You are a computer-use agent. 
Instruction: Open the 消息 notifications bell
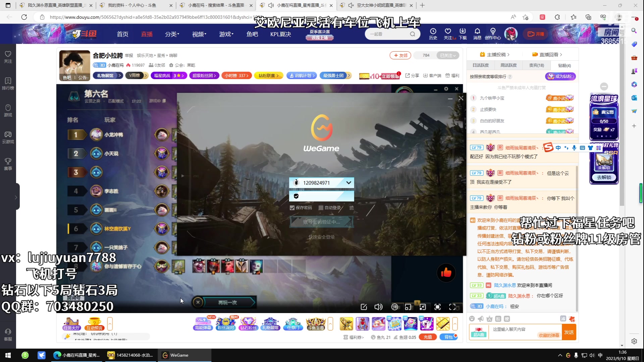click(477, 34)
